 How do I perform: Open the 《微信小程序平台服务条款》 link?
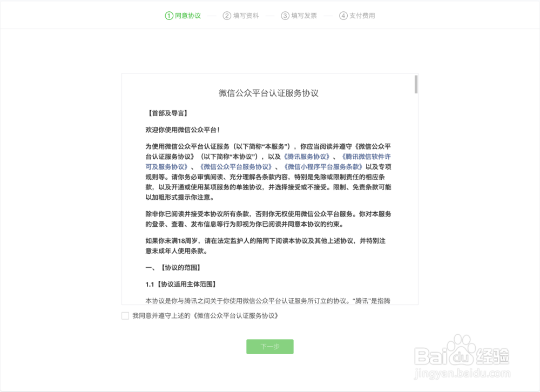(x=323, y=167)
